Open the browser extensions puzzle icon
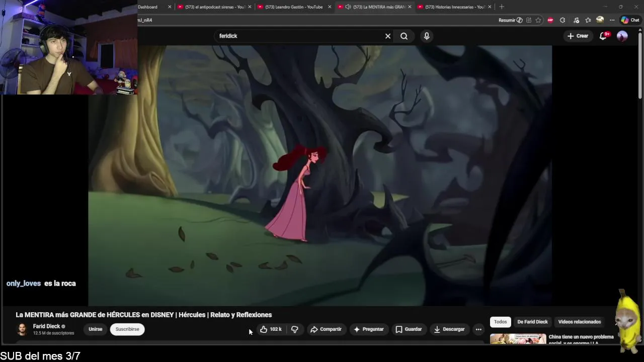The width and height of the screenshot is (644, 362). click(562, 20)
